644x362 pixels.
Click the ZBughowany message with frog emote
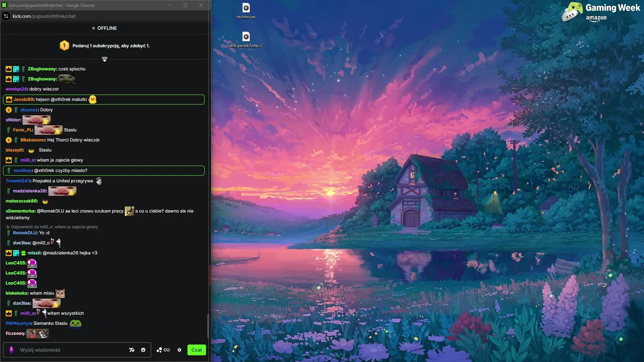(41, 79)
